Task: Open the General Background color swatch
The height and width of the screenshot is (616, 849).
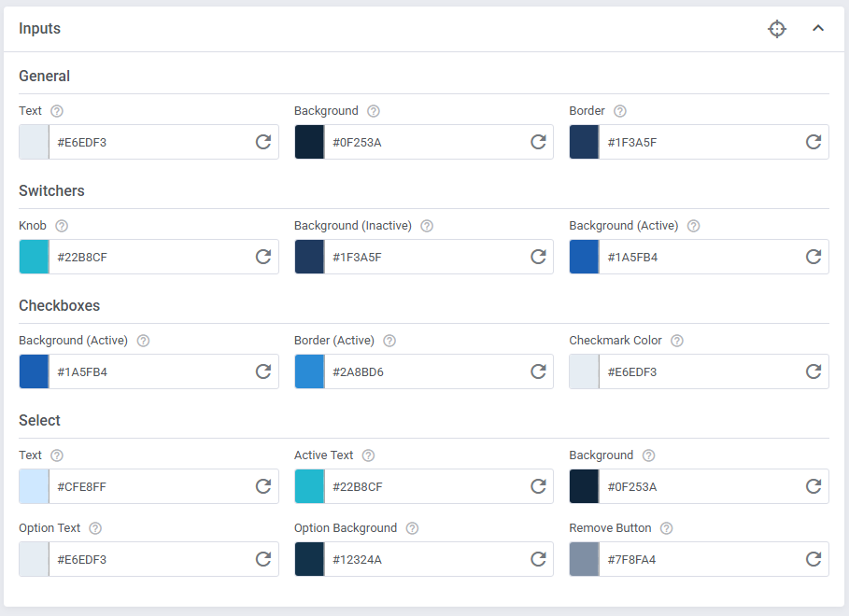Action: click(309, 142)
